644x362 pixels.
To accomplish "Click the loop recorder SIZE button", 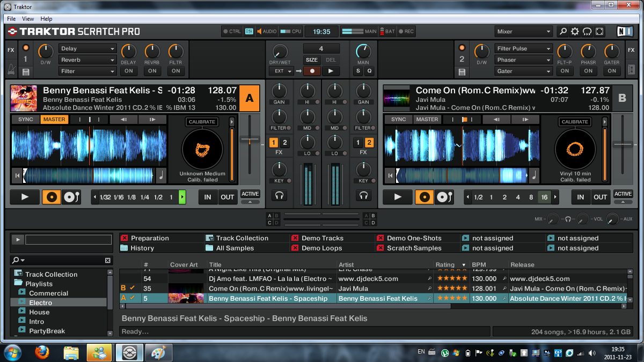I will point(312,60).
